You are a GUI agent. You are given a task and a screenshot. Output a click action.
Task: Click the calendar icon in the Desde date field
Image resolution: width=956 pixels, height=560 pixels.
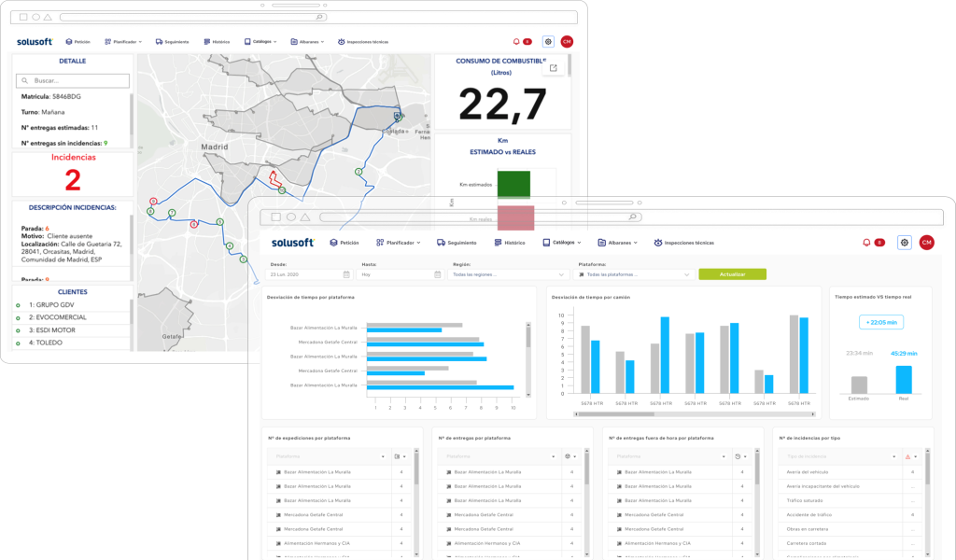[346, 275]
